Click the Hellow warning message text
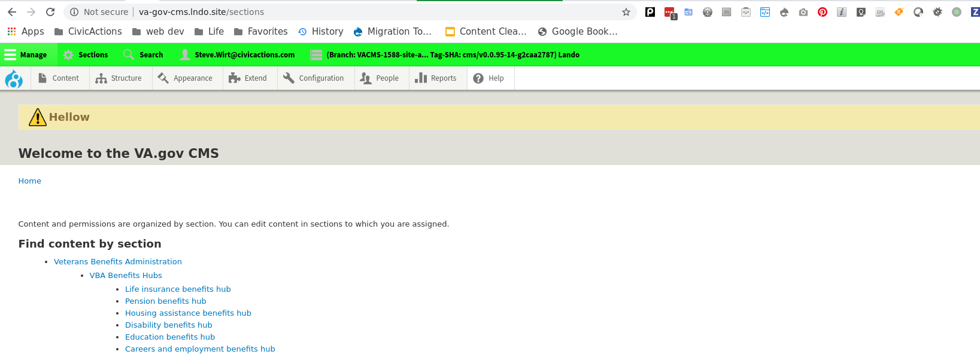 (69, 117)
